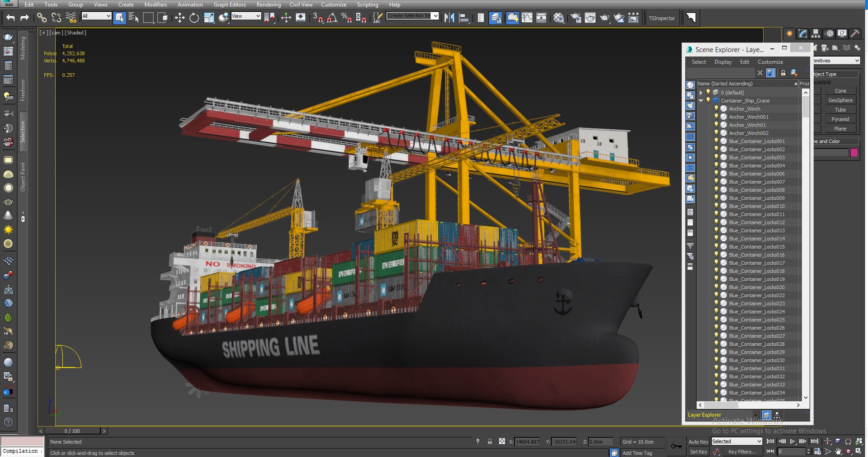Screen dimensions: 868x457
Task: Open the Selected key filter dropdown
Action: (x=737, y=442)
